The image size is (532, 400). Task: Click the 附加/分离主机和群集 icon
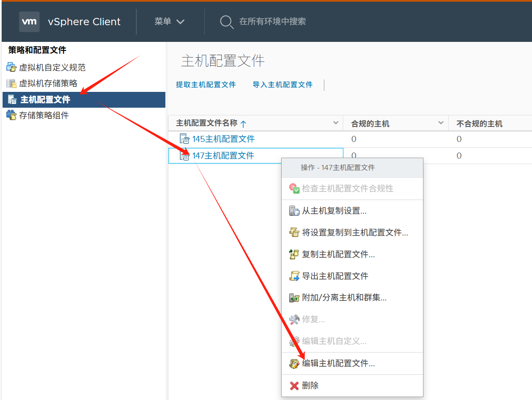(294, 298)
